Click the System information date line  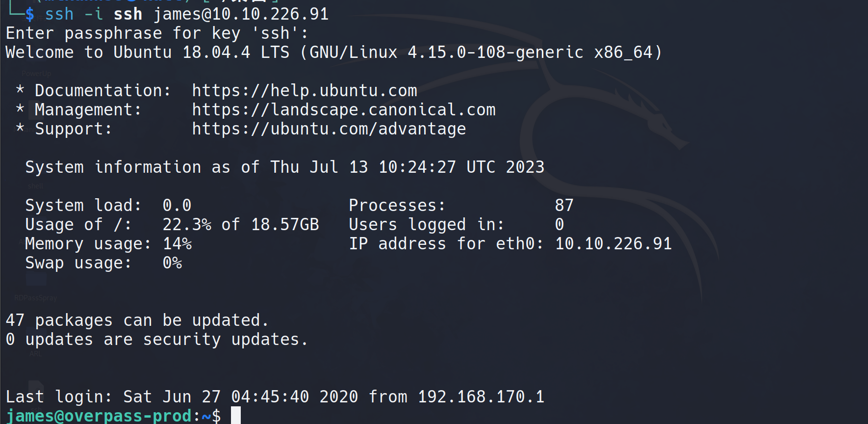point(284,167)
